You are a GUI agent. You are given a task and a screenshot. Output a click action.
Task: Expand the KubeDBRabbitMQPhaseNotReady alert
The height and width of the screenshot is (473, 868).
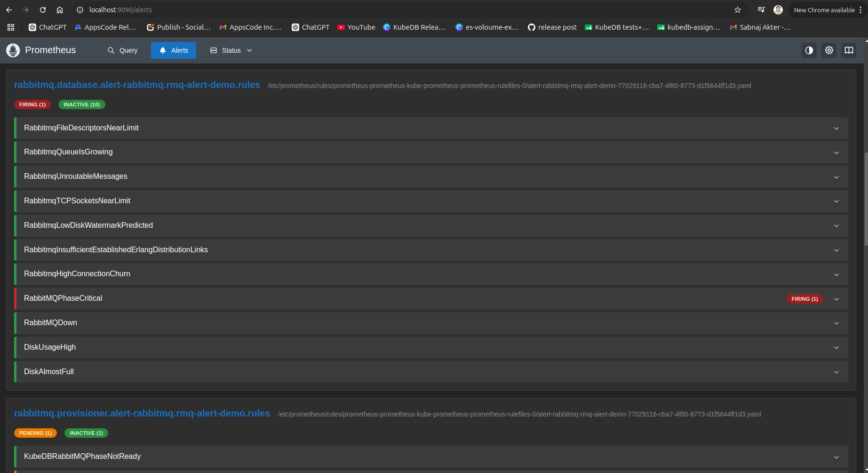point(431,457)
